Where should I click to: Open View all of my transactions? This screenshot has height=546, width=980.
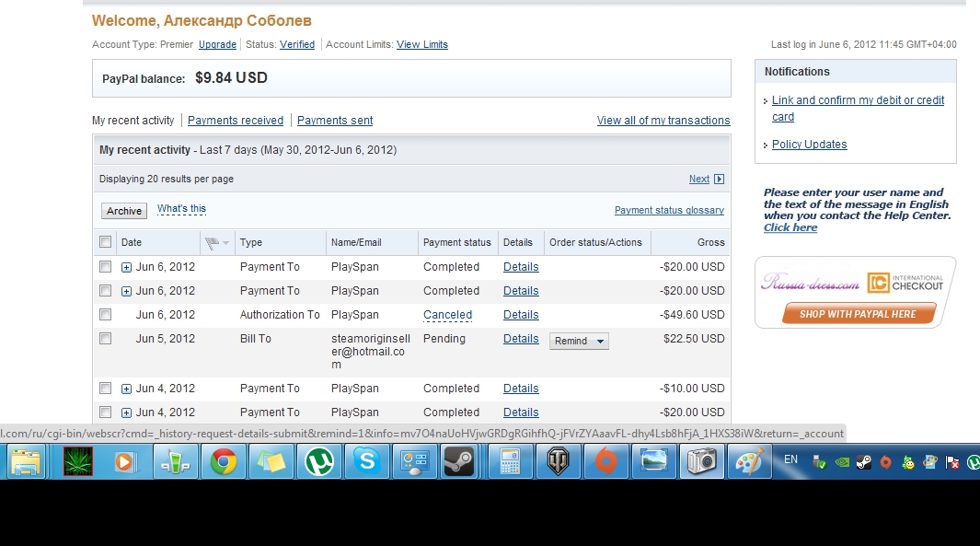point(663,120)
